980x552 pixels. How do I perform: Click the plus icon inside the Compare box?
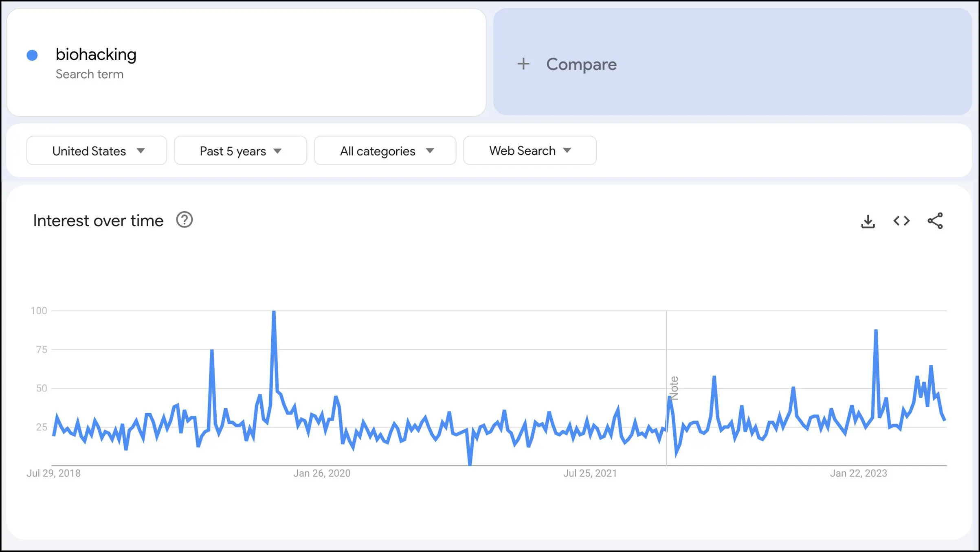(524, 64)
